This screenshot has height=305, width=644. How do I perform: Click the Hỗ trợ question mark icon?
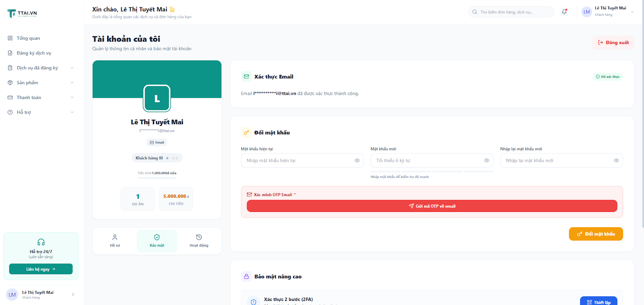tap(10, 112)
